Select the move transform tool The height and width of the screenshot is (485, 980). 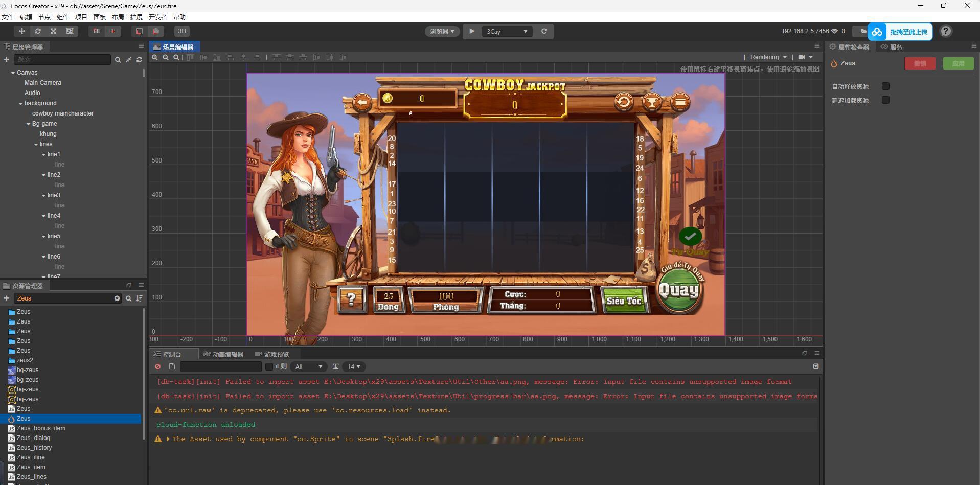tap(22, 31)
